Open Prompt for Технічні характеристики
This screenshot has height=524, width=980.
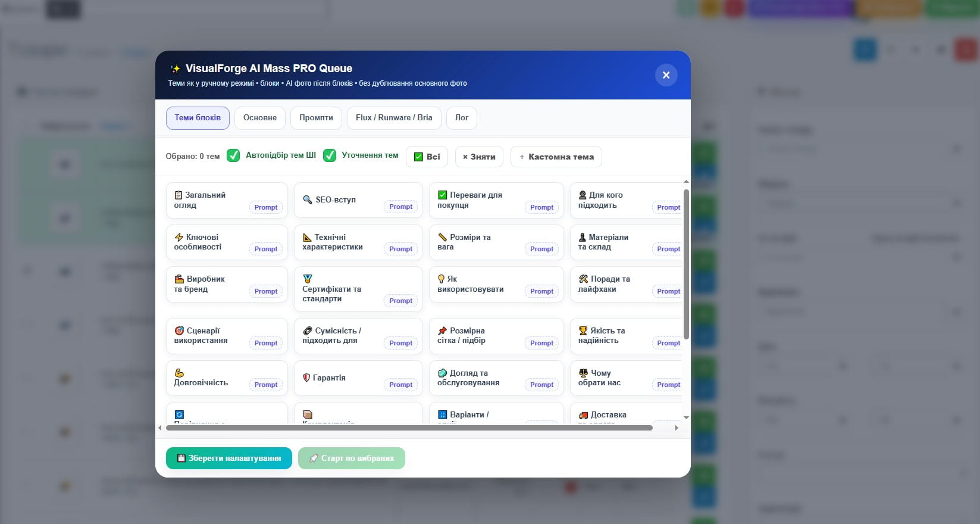401,249
